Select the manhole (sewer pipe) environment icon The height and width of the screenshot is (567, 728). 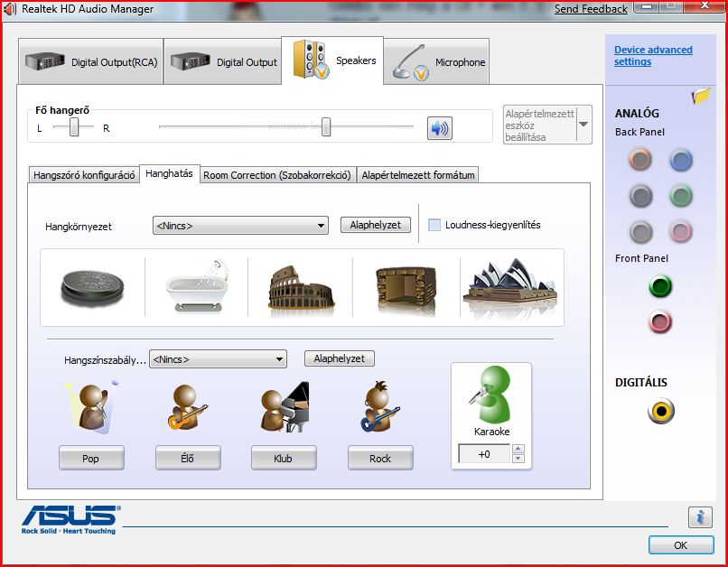[92, 288]
